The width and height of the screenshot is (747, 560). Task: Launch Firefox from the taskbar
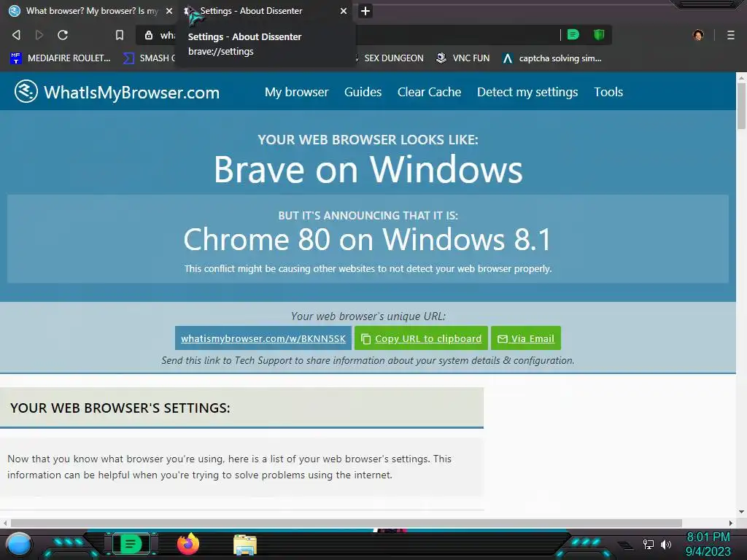tap(188, 544)
